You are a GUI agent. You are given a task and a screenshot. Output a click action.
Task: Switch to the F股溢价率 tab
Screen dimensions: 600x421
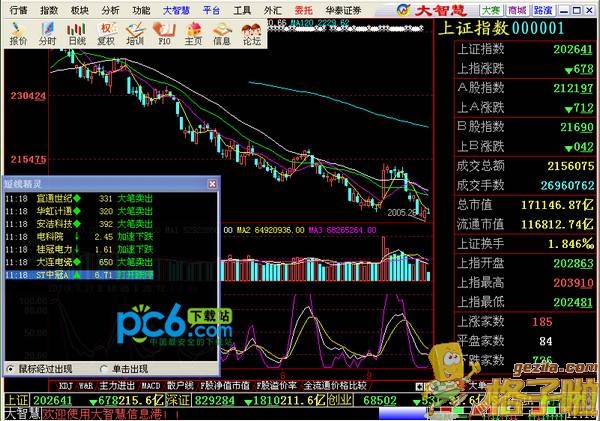276,386
